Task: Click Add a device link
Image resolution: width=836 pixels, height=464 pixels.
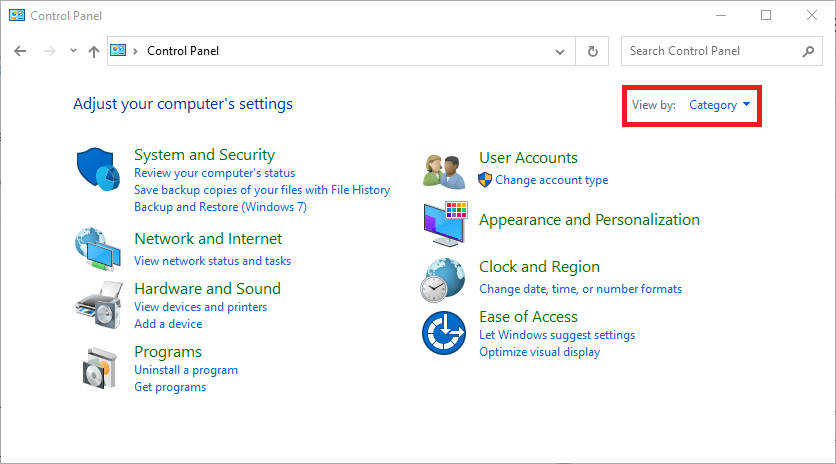Action: point(168,324)
